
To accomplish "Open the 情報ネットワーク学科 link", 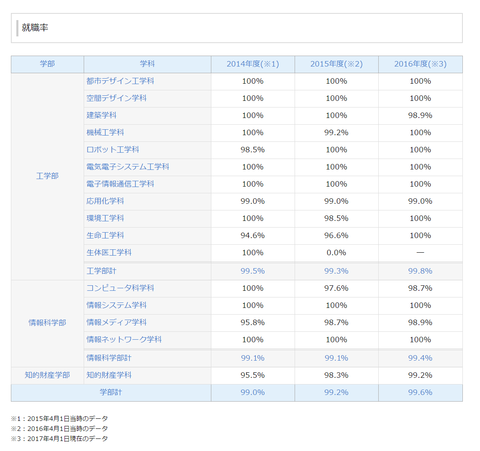I will [x=124, y=340].
